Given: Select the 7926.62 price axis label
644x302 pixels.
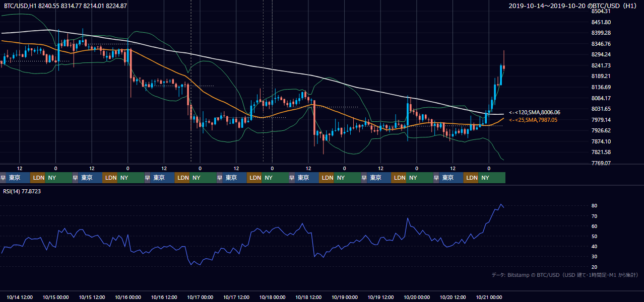Looking at the screenshot, I should tap(601, 130).
